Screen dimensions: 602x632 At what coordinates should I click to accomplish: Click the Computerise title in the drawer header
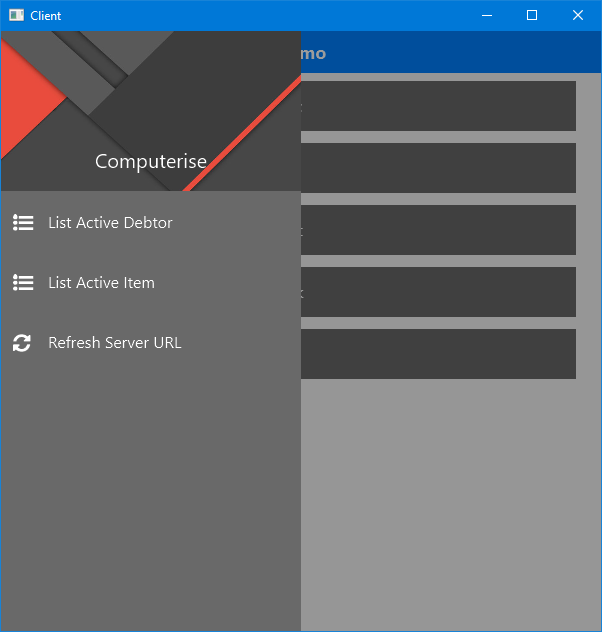[151, 162]
